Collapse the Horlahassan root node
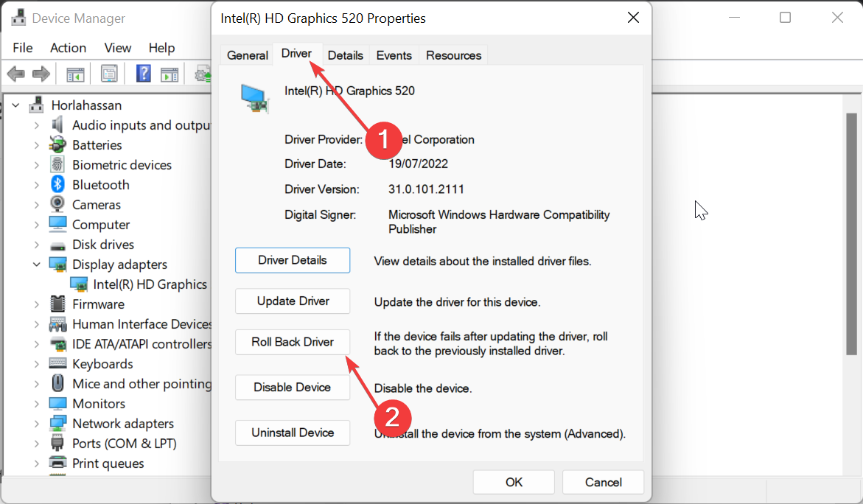The height and width of the screenshot is (504, 863). [16, 105]
